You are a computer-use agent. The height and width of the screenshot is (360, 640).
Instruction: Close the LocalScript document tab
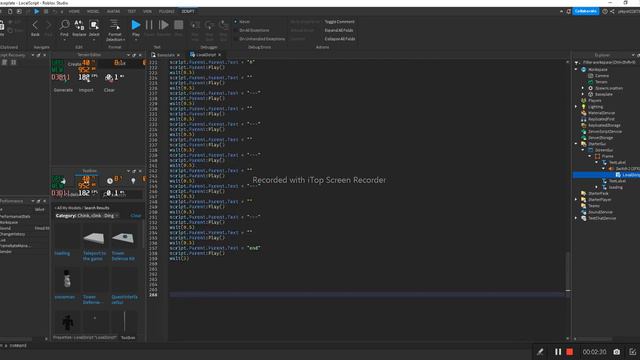coord(220,55)
